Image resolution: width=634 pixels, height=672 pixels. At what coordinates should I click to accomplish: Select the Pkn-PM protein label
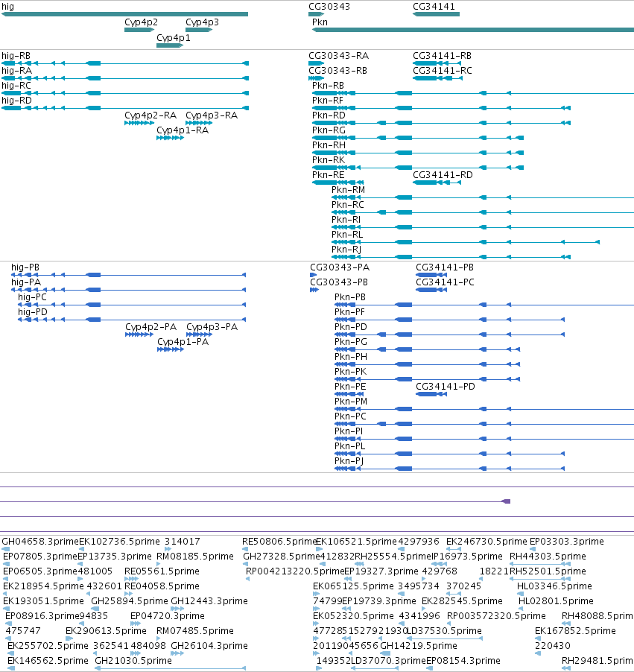point(351,402)
